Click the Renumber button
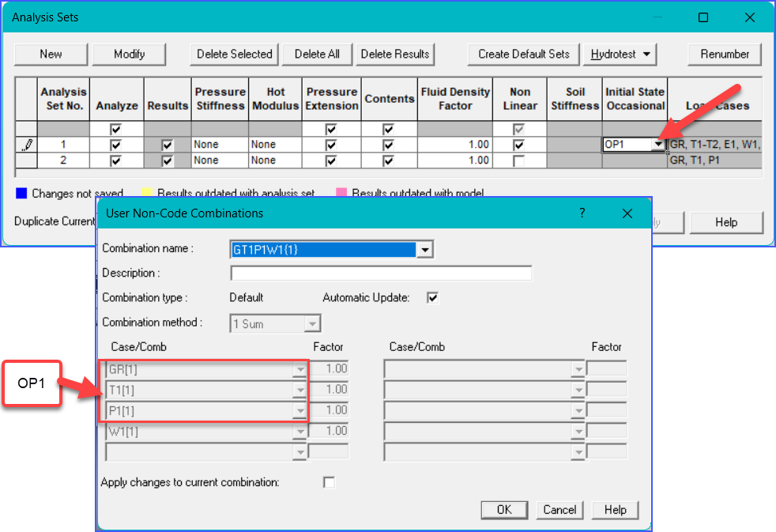The width and height of the screenshot is (776, 532). [x=724, y=55]
